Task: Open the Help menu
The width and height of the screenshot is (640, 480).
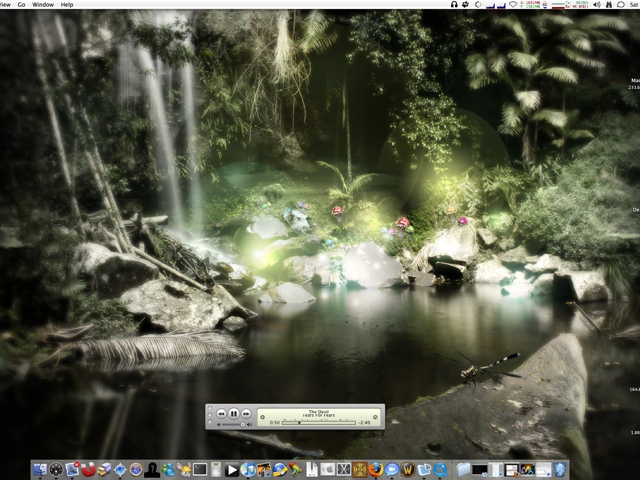Action: tap(67, 4)
